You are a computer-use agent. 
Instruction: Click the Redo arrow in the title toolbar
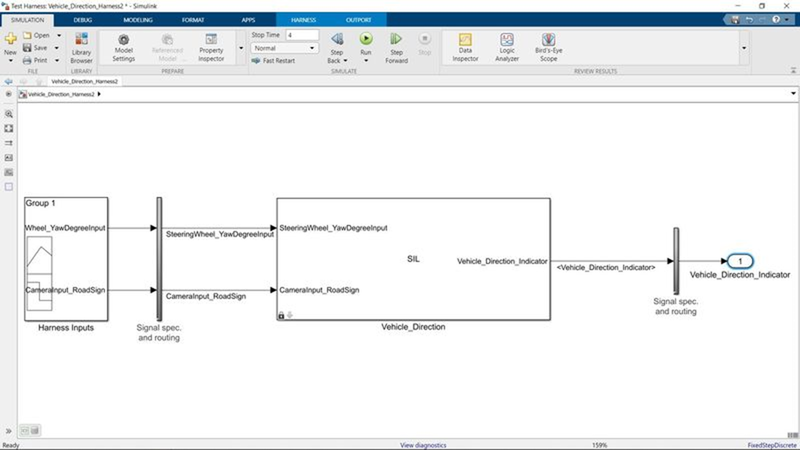tap(762, 20)
